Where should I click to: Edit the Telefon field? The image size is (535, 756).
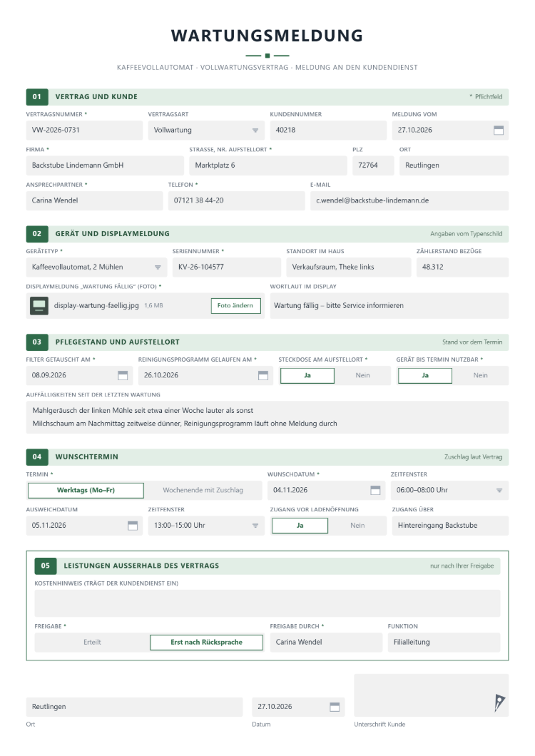click(x=236, y=200)
